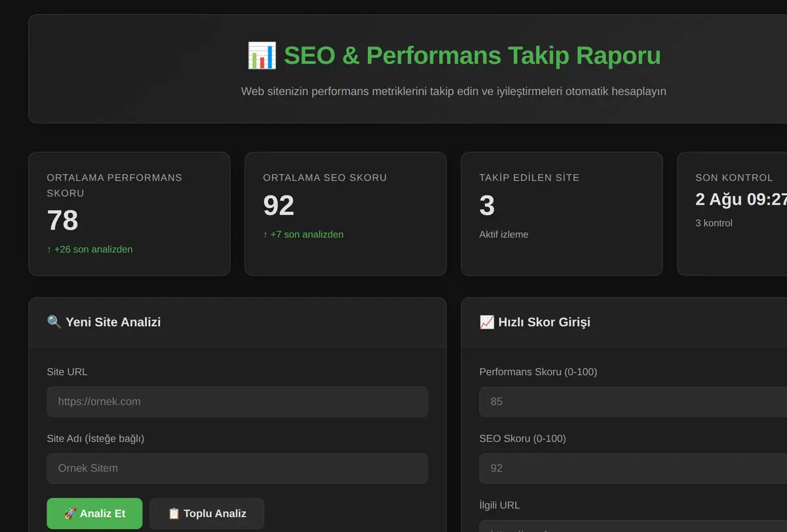Click the 'Aktif izleme' text
787x532 pixels.
point(504,234)
